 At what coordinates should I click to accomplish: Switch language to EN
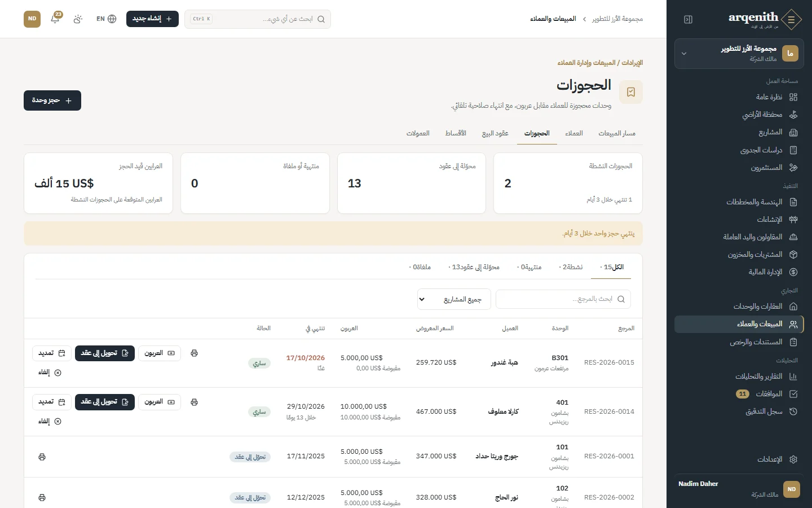point(106,19)
